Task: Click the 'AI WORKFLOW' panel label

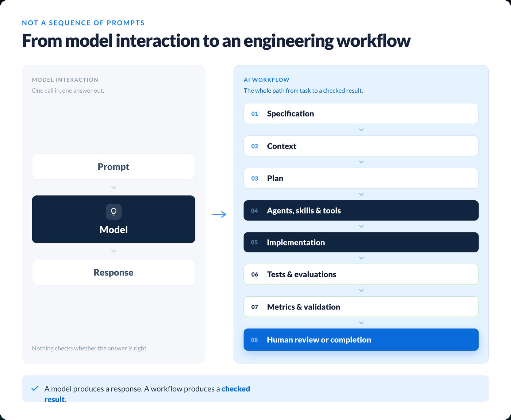Action: click(266, 80)
